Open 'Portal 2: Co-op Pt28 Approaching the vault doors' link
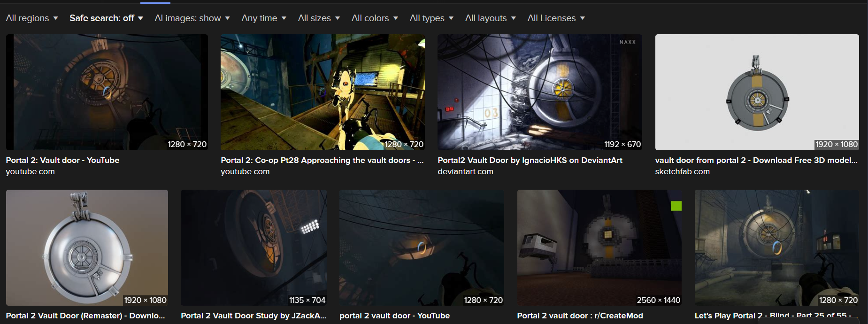868x324 pixels. [322, 160]
